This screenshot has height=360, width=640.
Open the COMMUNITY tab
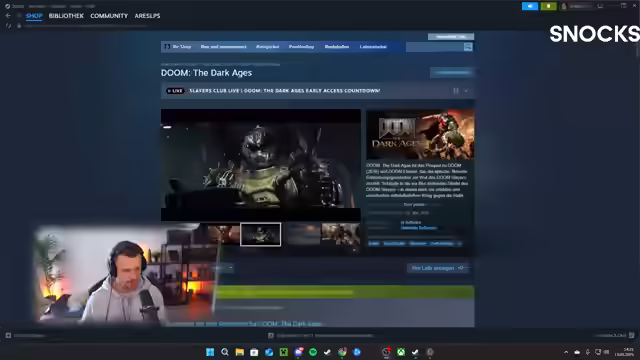pos(109,16)
